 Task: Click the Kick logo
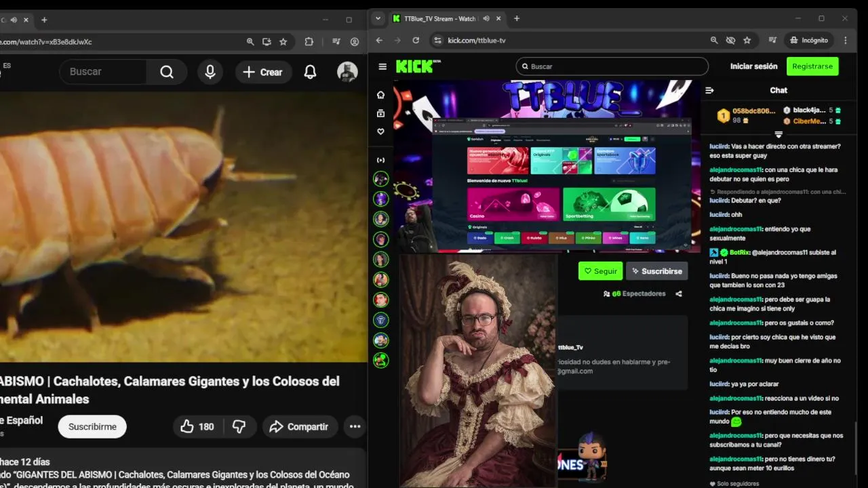coord(416,66)
